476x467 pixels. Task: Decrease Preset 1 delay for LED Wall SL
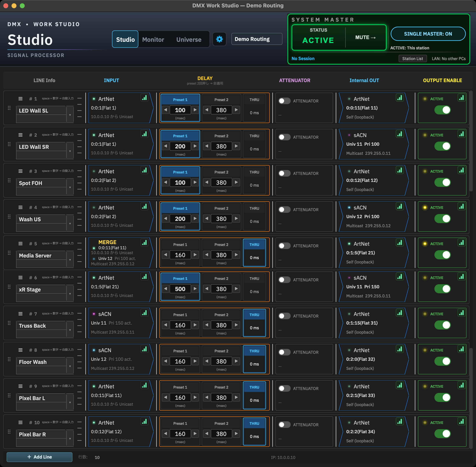pos(166,110)
